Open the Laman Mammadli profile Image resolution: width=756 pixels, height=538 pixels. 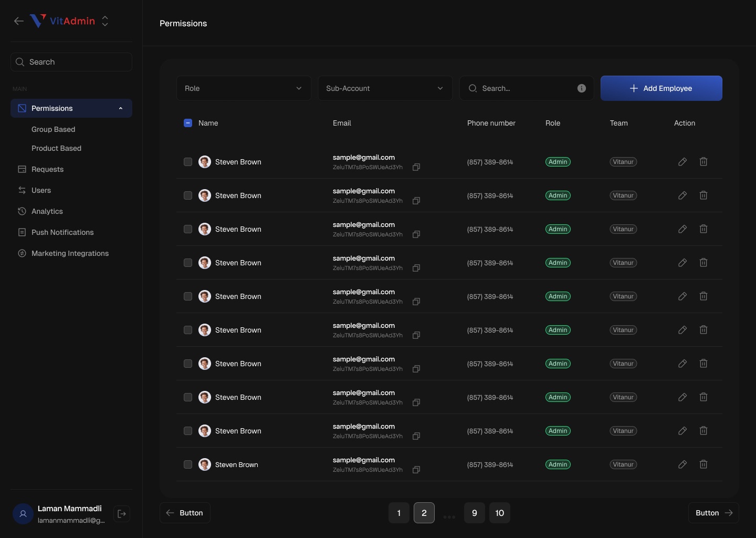(x=59, y=514)
